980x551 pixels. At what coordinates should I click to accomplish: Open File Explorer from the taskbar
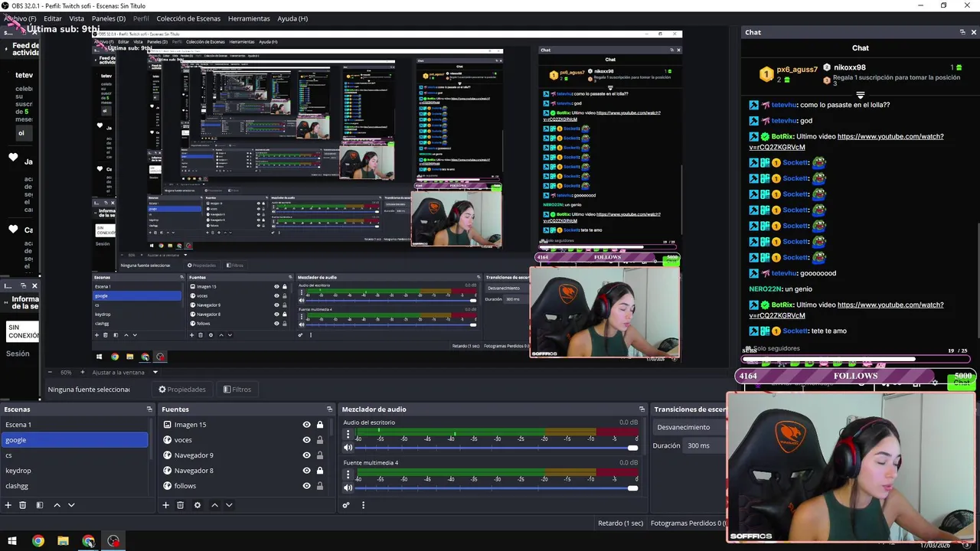tap(63, 541)
